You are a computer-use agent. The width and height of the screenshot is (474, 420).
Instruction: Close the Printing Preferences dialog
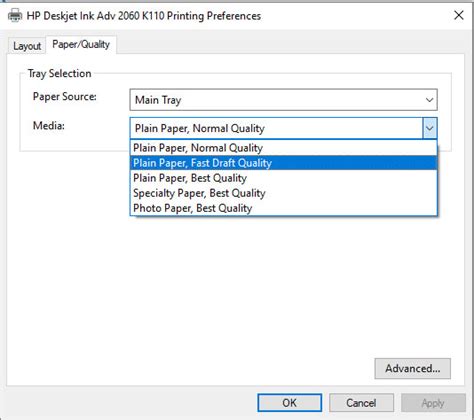(x=459, y=15)
